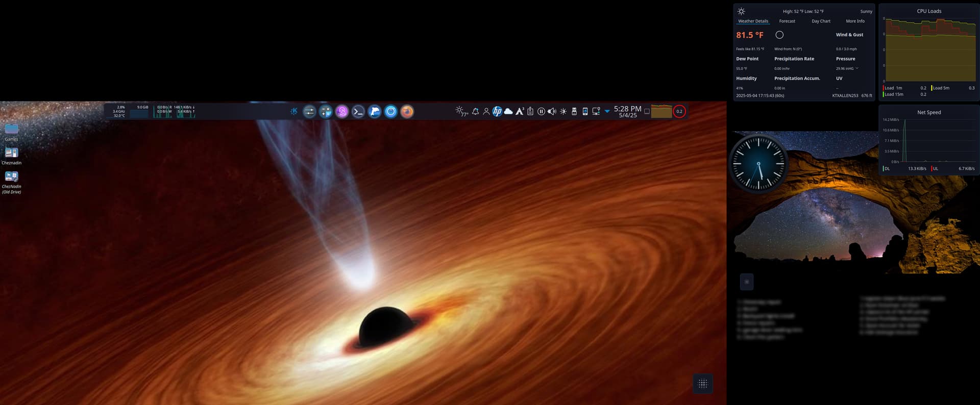Click the Net Speed widget title
This screenshot has height=405, width=980.
click(929, 112)
